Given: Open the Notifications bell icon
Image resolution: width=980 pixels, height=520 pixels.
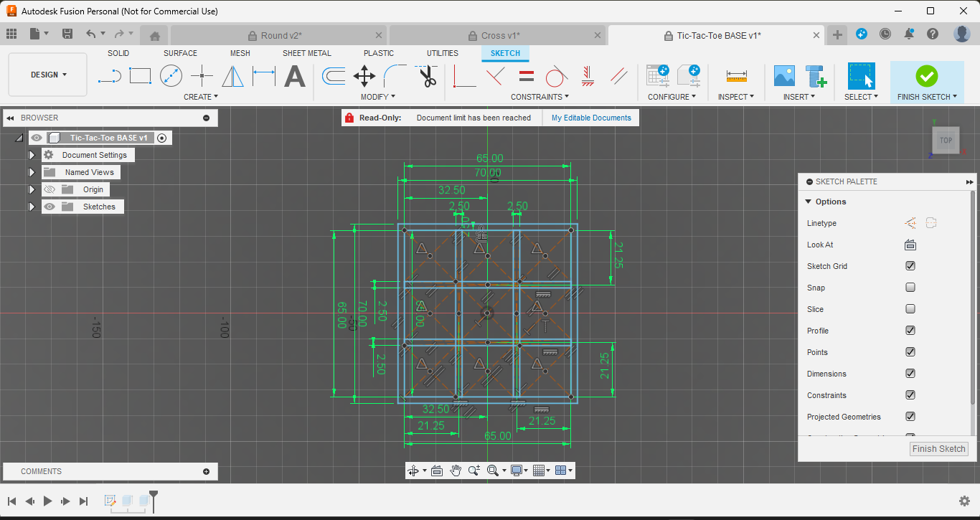Looking at the screenshot, I should pos(909,34).
